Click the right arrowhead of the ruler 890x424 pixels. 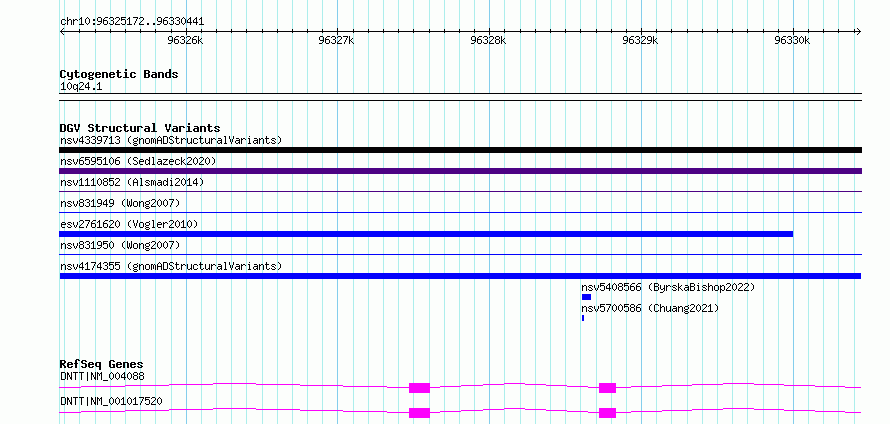point(858,32)
